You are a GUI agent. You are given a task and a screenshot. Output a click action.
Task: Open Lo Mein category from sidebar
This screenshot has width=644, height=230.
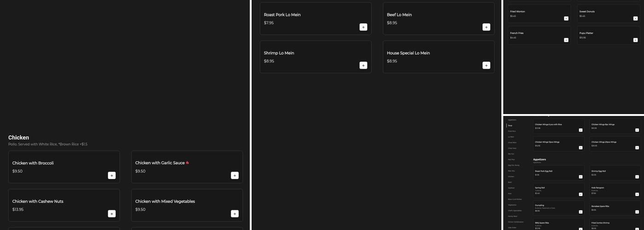(511, 137)
